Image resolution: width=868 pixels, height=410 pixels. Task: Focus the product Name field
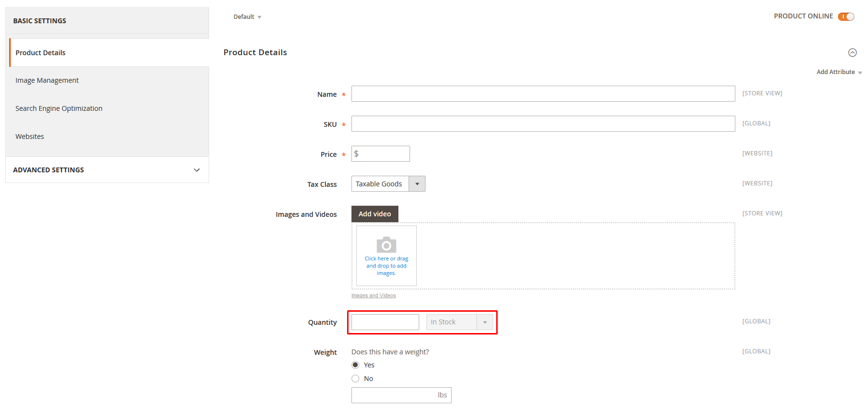(543, 94)
